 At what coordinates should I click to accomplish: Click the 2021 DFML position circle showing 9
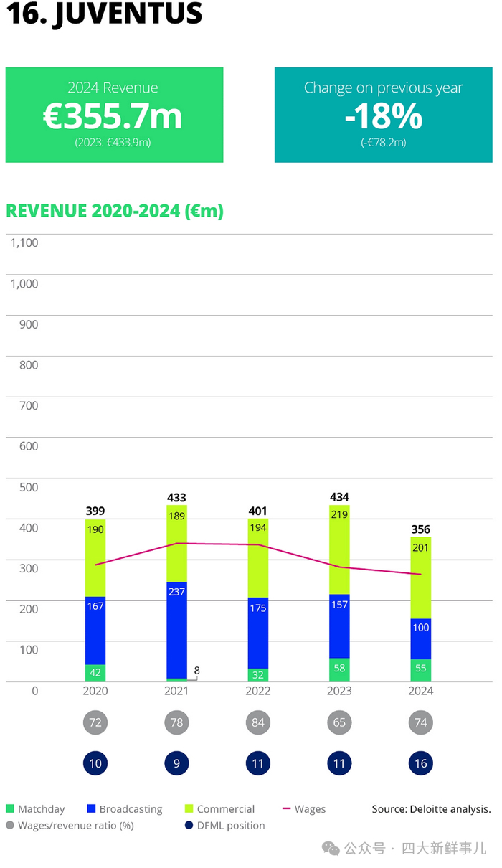pyautogui.click(x=176, y=763)
